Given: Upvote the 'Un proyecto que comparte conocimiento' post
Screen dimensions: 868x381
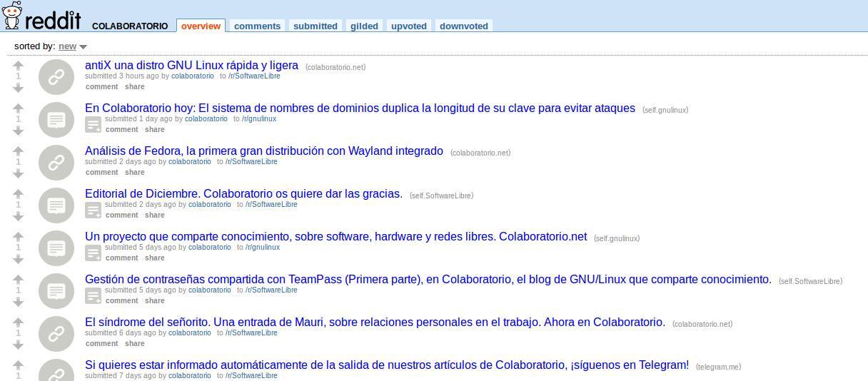Looking at the screenshot, I should click(x=19, y=236).
